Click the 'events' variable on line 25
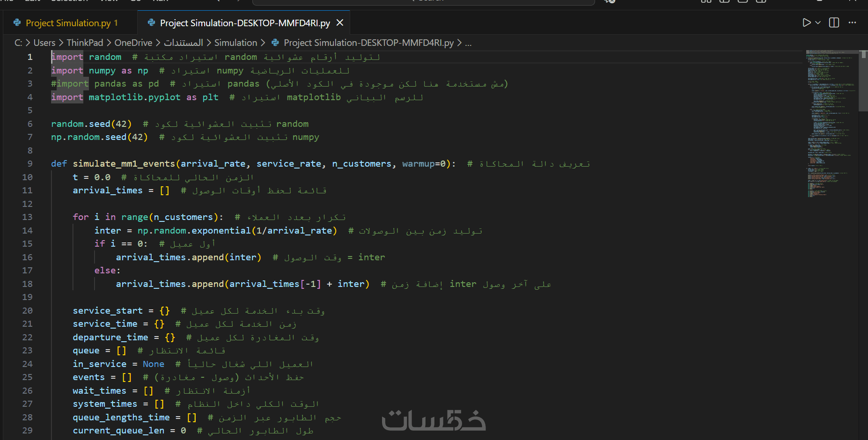 point(88,377)
